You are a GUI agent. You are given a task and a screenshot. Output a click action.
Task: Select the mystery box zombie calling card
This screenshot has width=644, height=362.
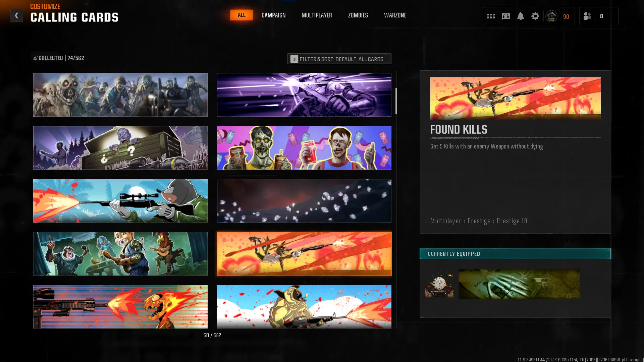[120, 148]
